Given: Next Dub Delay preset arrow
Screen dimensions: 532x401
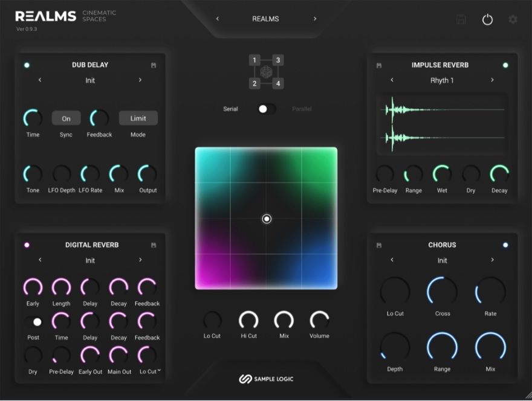Looking at the screenshot, I should click(x=140, y=80).
